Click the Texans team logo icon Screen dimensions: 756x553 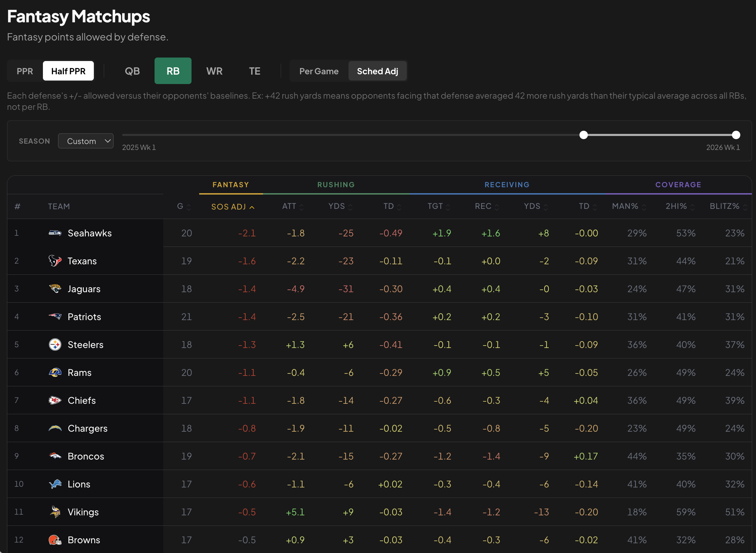pyautogui.click(x=55, y=261)
